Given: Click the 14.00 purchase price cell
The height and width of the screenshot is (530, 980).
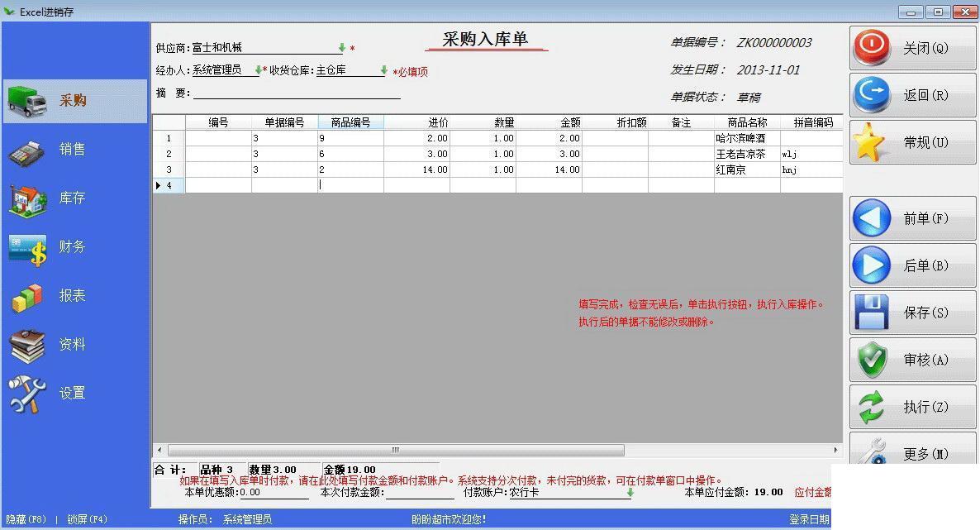Looking at the screenshot, I should [417, 170].
